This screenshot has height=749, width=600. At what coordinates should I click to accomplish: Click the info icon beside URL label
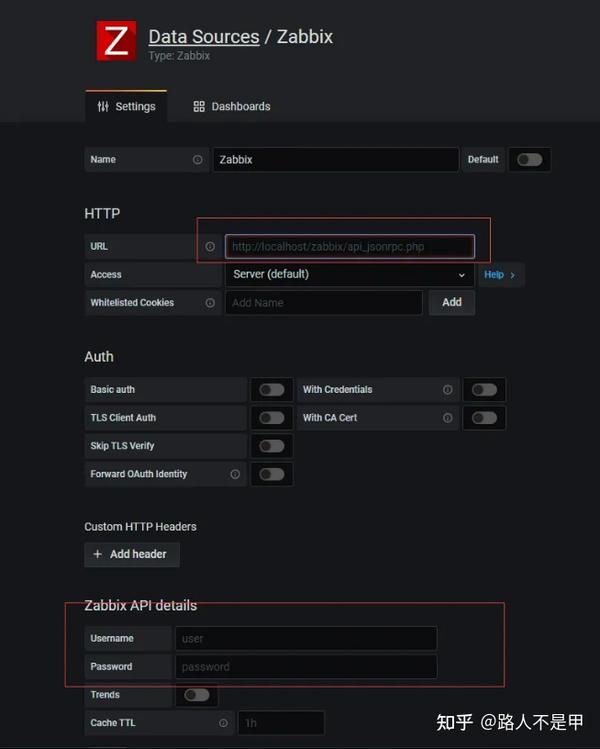point(210,246)
